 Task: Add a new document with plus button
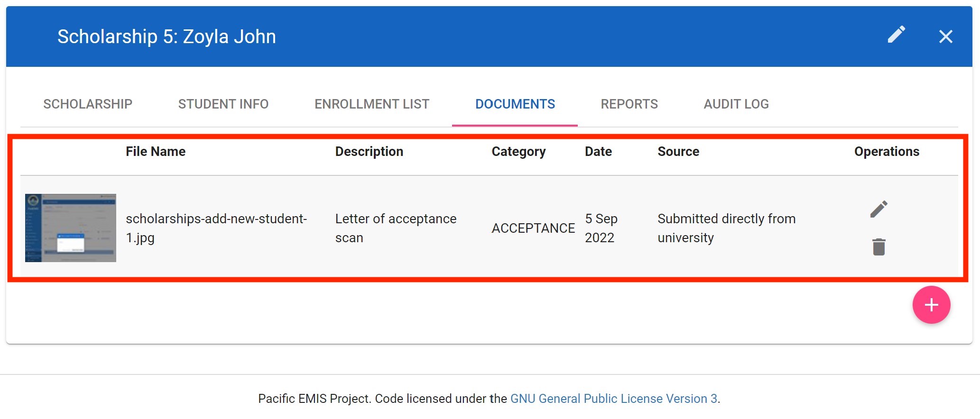(931, 305)
